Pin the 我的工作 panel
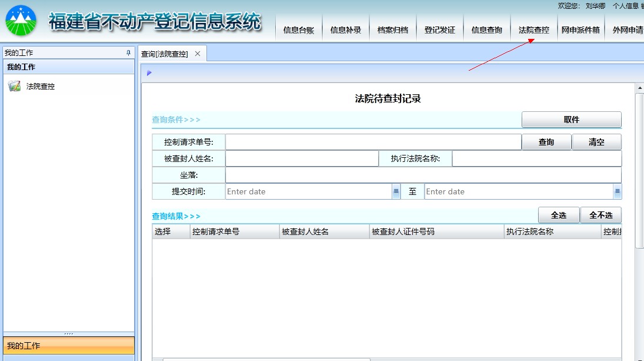This screenshot has width=644, height=361. coord(129,53)
